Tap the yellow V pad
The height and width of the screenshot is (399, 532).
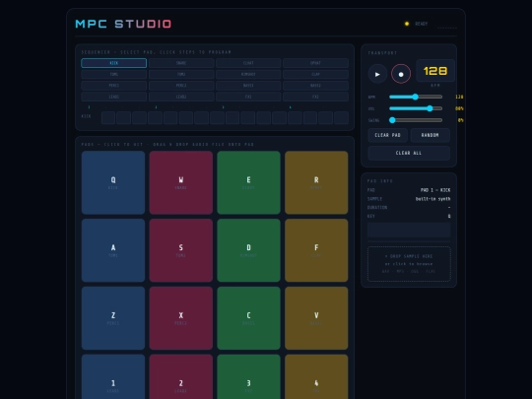coord(316,318)
